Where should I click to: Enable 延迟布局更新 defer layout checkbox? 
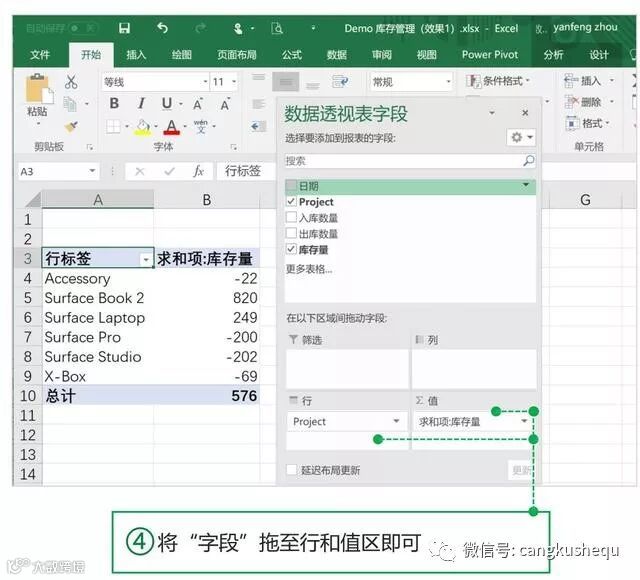tap(291, 470)
